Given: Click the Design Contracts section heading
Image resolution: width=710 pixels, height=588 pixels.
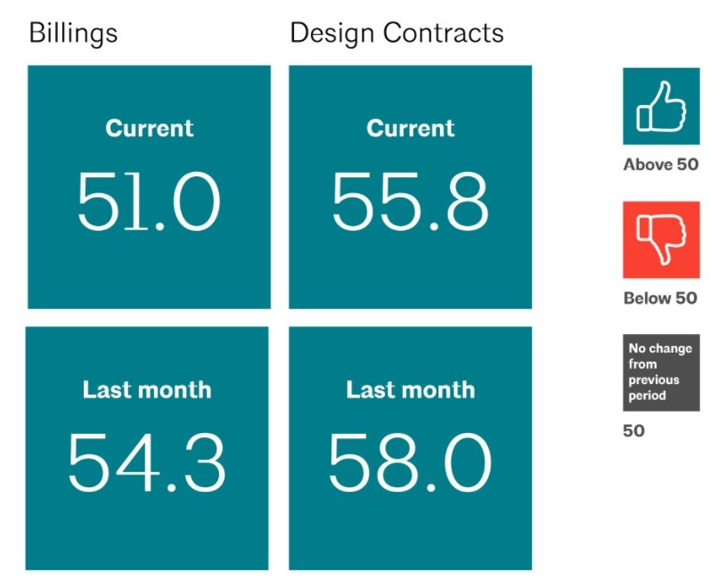Looking at the screenshot, I should tap(396, 34).
